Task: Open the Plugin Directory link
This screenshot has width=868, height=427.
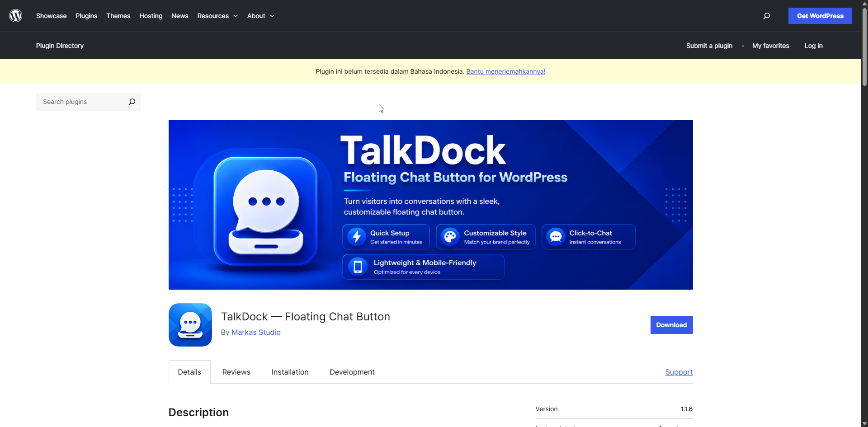Action: (60, 46)
